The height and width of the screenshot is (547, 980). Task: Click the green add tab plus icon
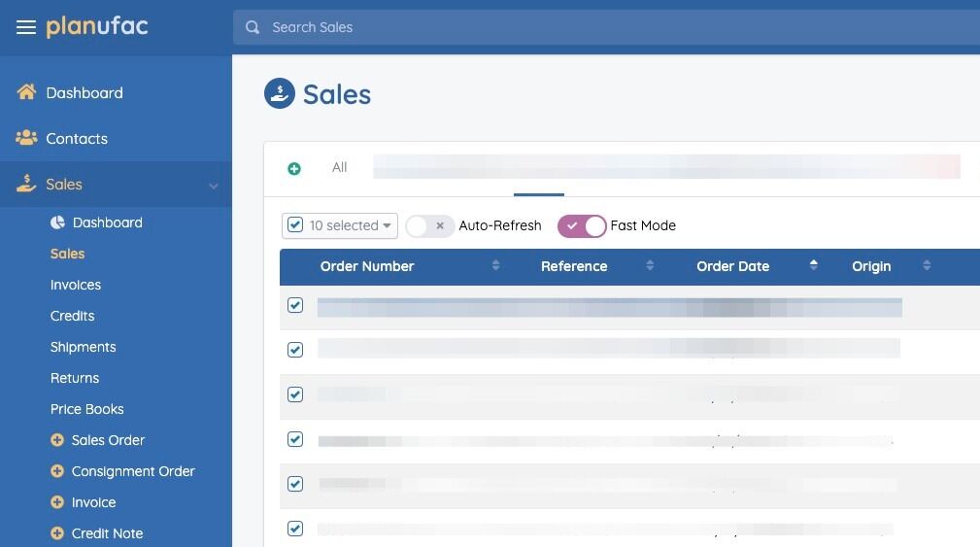(x=294, y=169)
